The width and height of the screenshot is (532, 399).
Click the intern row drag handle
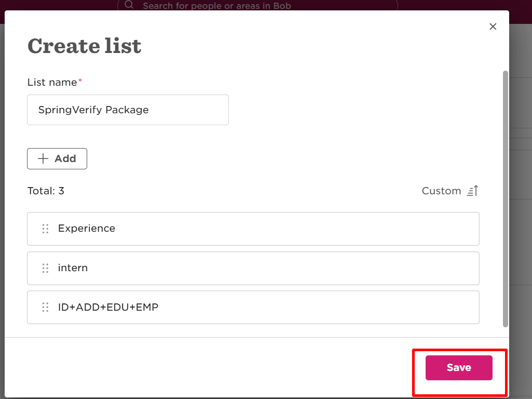46,268
